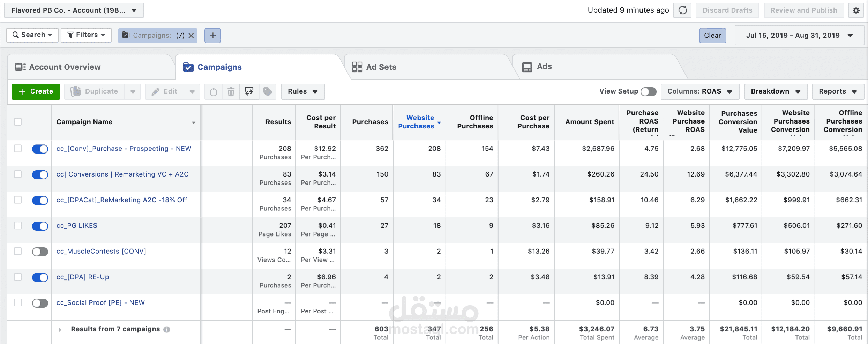
Task: Expand the date range Jul 15 – Aug 31 picker
Action: coord(799,35)
